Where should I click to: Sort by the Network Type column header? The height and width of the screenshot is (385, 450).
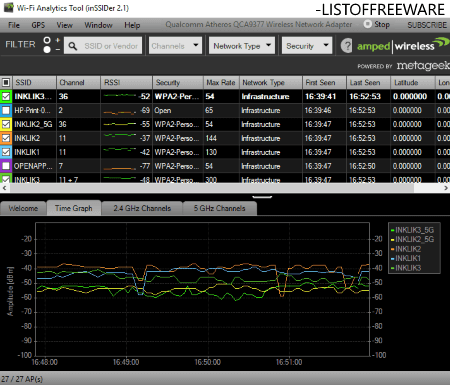point(271,82)
